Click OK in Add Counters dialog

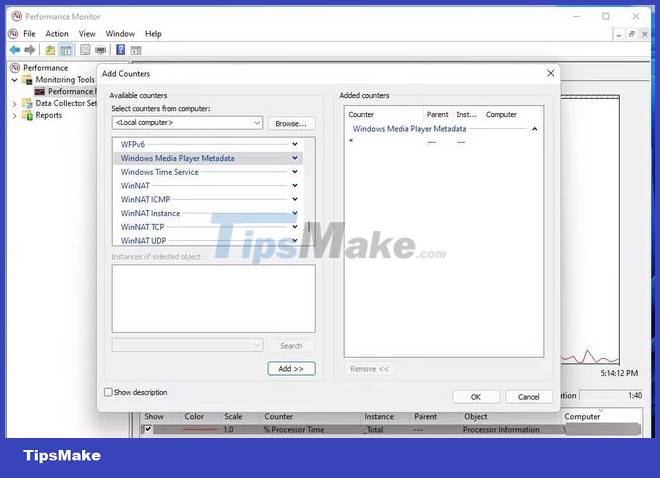tap(476, 397)
